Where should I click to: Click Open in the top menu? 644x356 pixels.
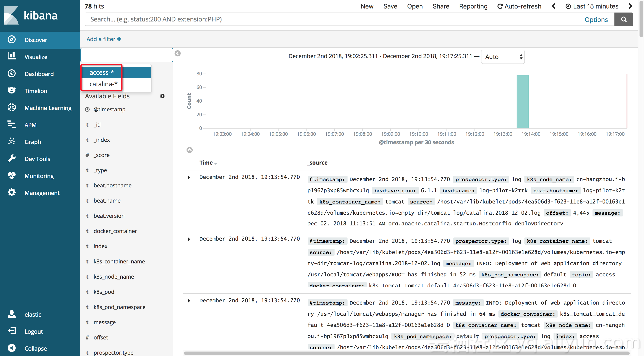(415, 6)
